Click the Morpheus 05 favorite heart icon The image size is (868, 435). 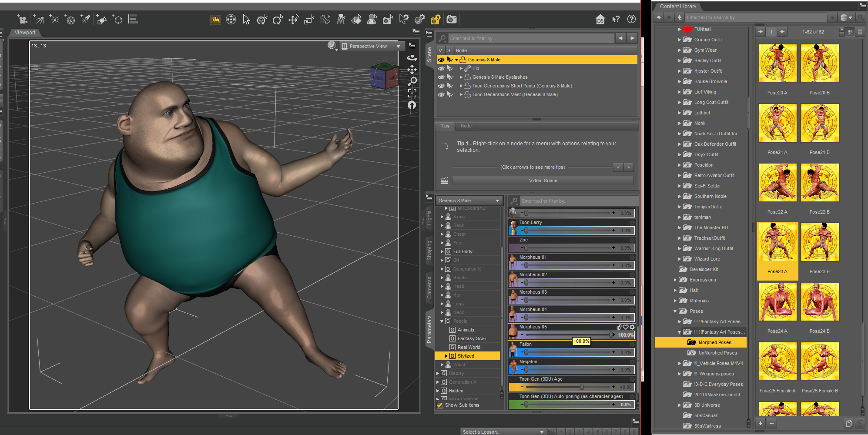point(626,327)
